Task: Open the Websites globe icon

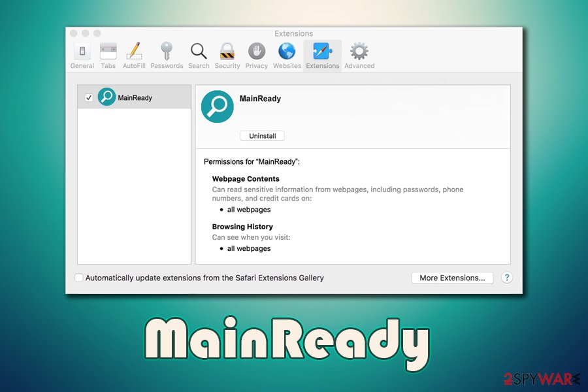Action: click(x=287, y=52)
